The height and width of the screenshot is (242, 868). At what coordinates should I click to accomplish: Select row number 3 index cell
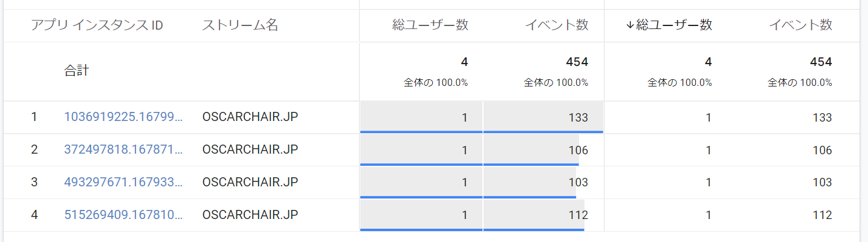[34, 182]
